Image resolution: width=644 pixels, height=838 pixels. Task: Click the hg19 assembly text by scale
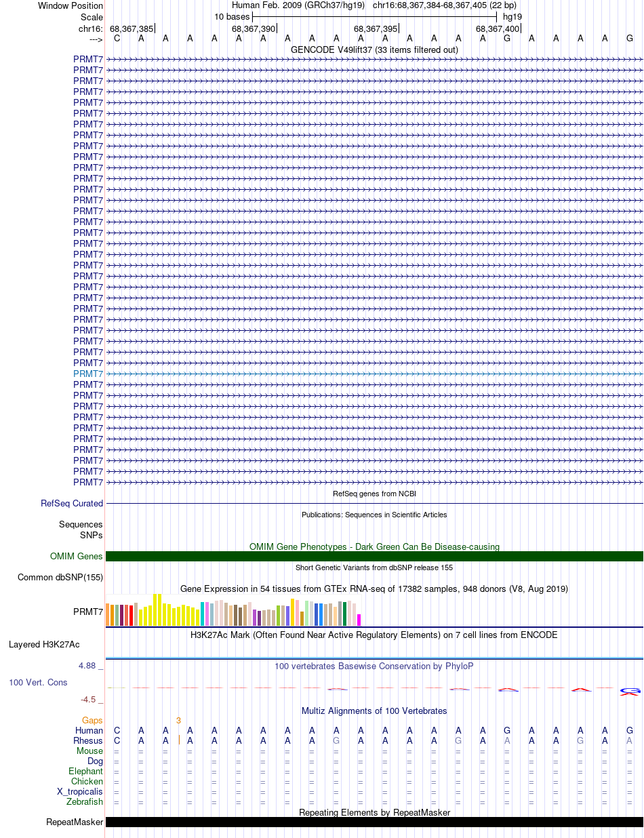click(x=512, y=16)
